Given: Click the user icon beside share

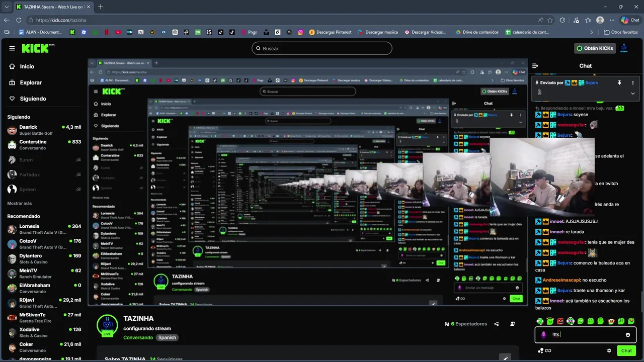Looking at the screenshot, I should (513, 324).
